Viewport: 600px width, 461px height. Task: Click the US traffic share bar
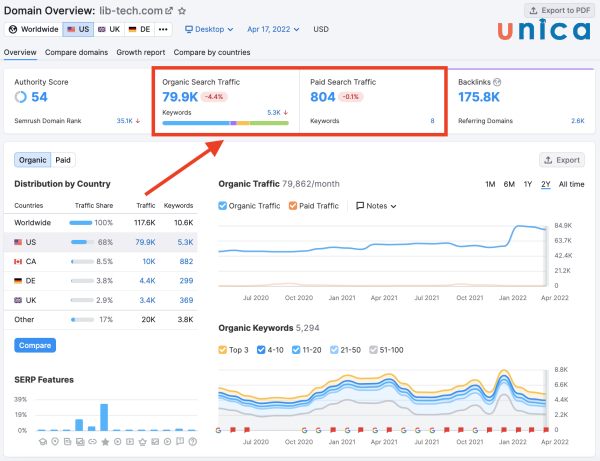point(82,242)
